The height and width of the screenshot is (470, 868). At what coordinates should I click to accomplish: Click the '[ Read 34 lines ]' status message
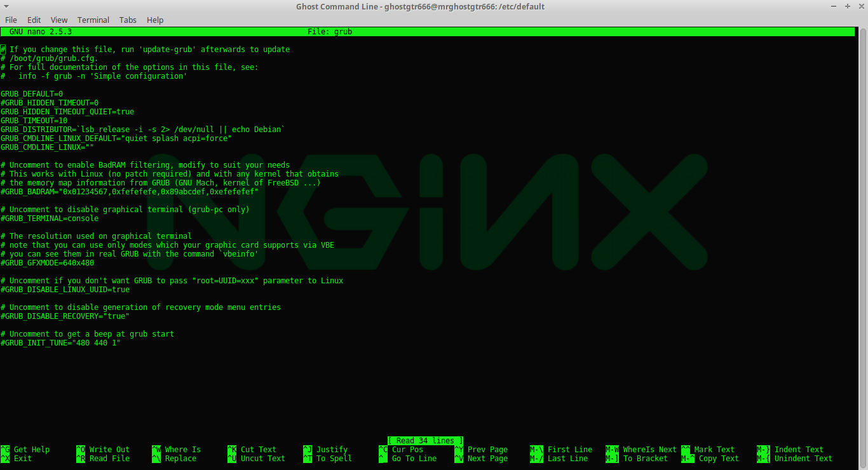[x=426, y=441]
